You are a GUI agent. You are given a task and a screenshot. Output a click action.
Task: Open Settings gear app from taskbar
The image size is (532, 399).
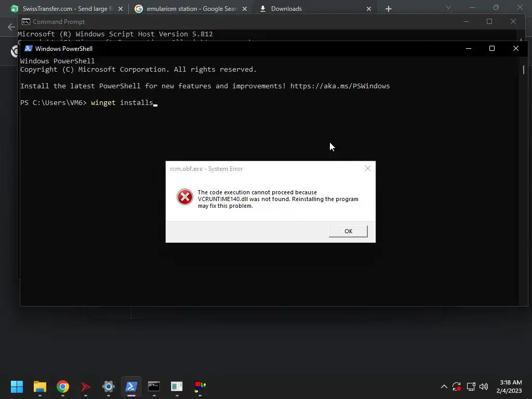pos(109,387)
